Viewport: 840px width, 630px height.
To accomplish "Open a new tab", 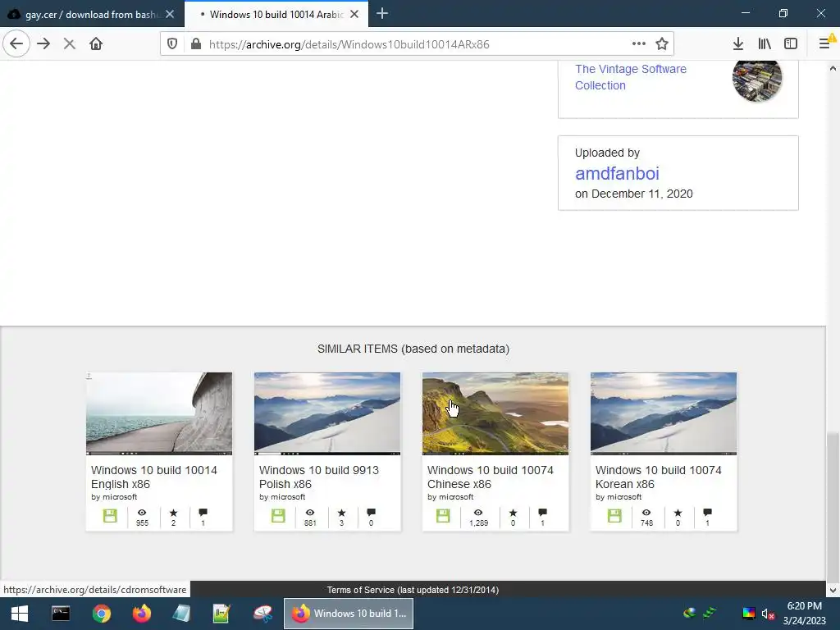I will [x=382, y=14].
